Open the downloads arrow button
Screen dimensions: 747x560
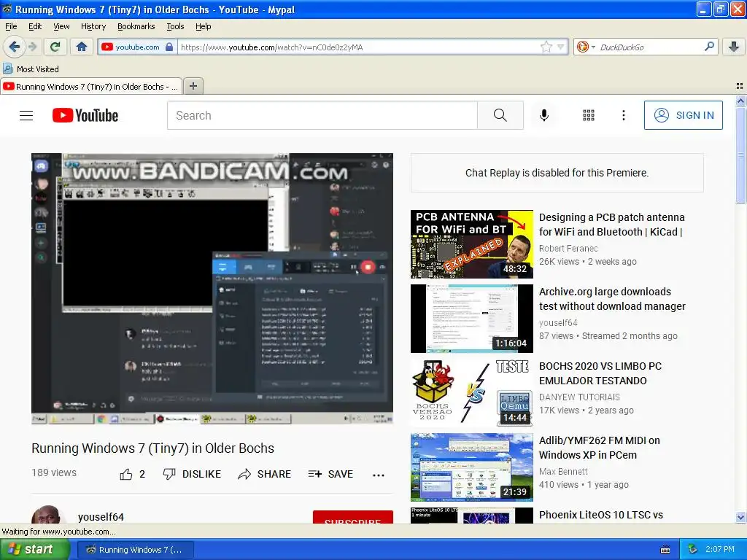[734, 47]
